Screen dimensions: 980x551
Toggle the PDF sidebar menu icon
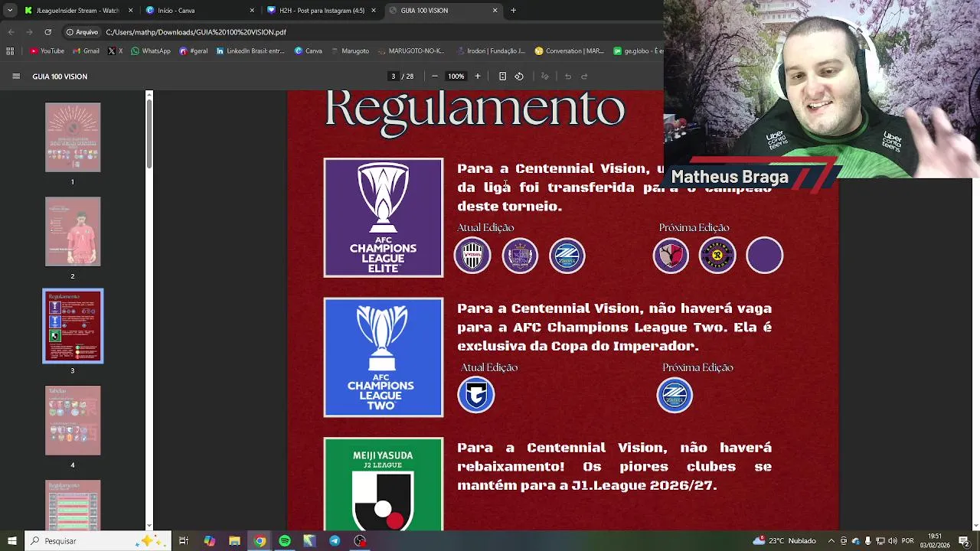tap(16, 77)
